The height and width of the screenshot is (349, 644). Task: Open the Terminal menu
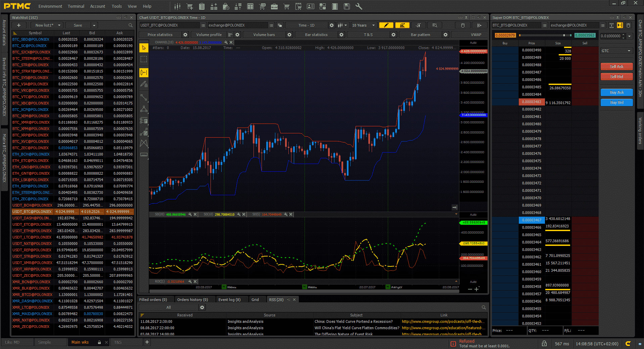76,6
